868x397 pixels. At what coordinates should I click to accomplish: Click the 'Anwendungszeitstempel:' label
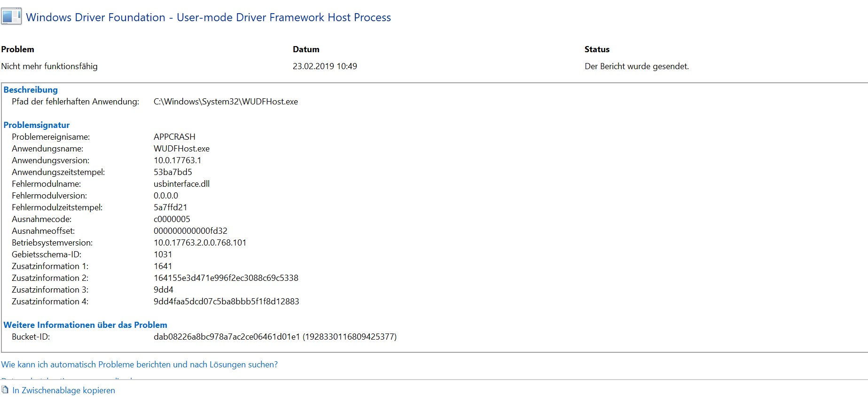point(58,172)
